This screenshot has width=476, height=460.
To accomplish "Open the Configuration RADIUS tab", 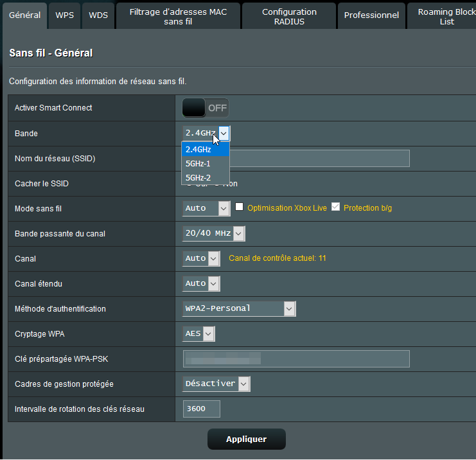I will coord(289,17).
